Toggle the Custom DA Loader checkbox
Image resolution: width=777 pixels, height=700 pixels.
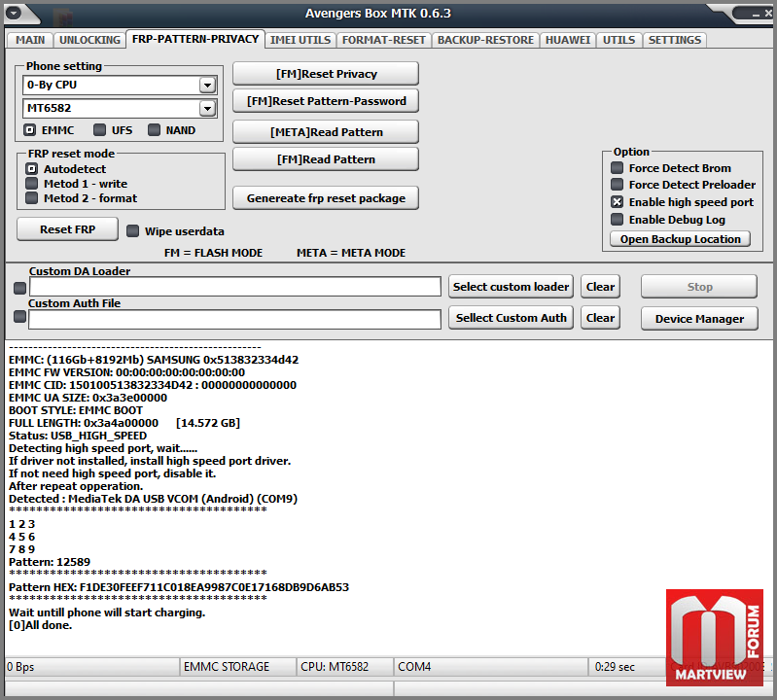tap(19, 288)
